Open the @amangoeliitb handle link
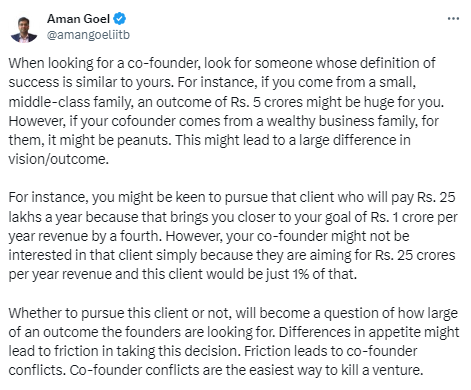471x390 pixels. pos(88,35)
